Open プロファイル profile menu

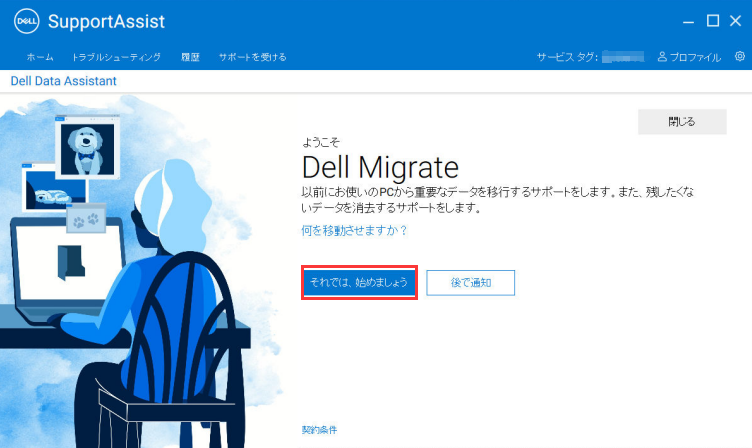[689, 57]
